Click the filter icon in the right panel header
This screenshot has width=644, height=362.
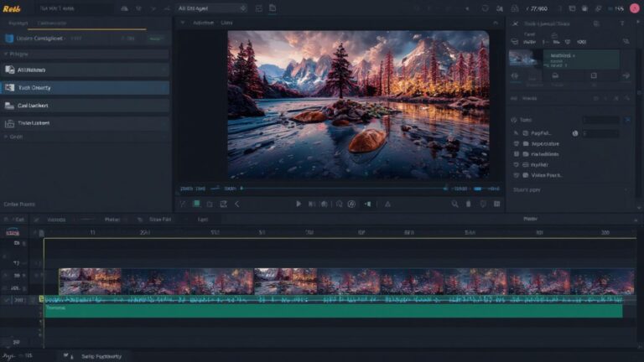(x=622, y=23)
